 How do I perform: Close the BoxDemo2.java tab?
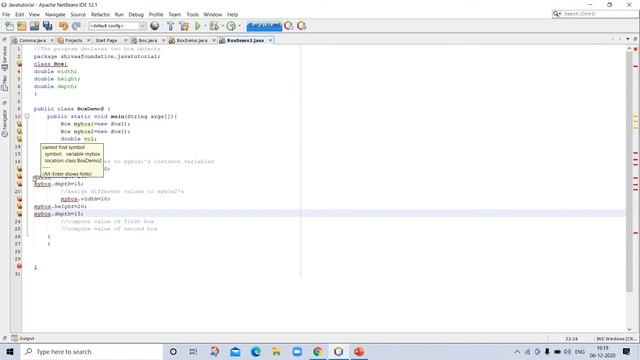[x=270, y=40]
